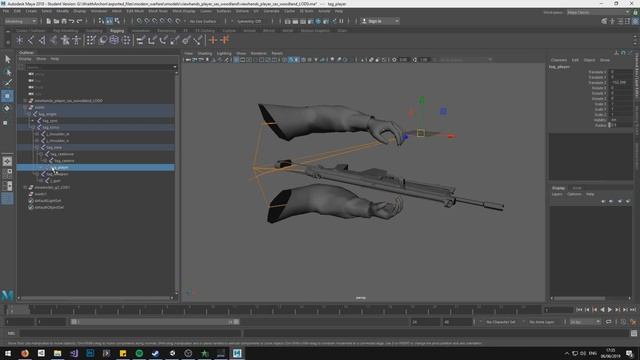Toggle snap to curves
The width and height of the screenshot is (640, 360).
tap(147, 21)
